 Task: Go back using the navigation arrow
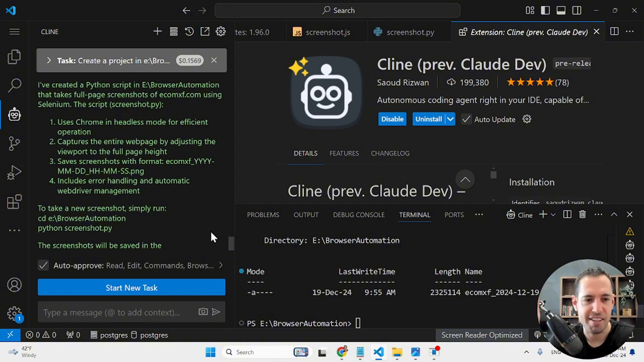(x=186, y=10)
